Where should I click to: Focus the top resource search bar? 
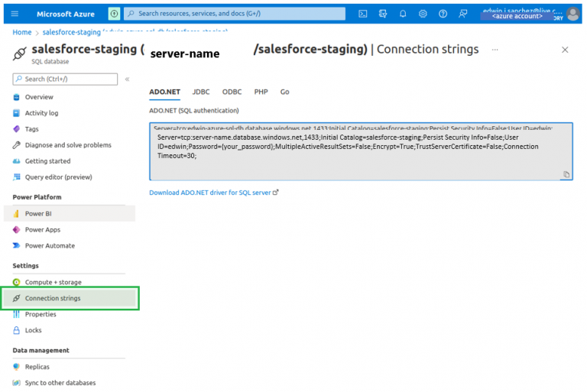[234, 14]
